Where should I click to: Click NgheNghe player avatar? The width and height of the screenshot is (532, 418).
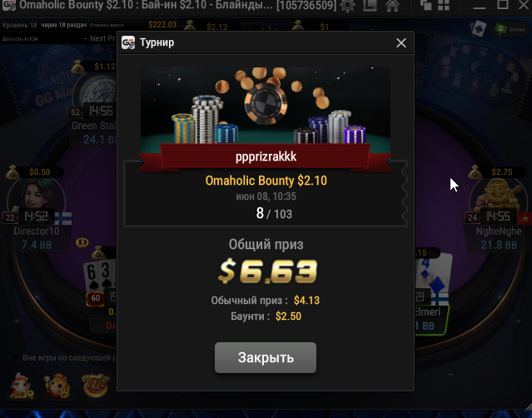[x=497, y=198]
